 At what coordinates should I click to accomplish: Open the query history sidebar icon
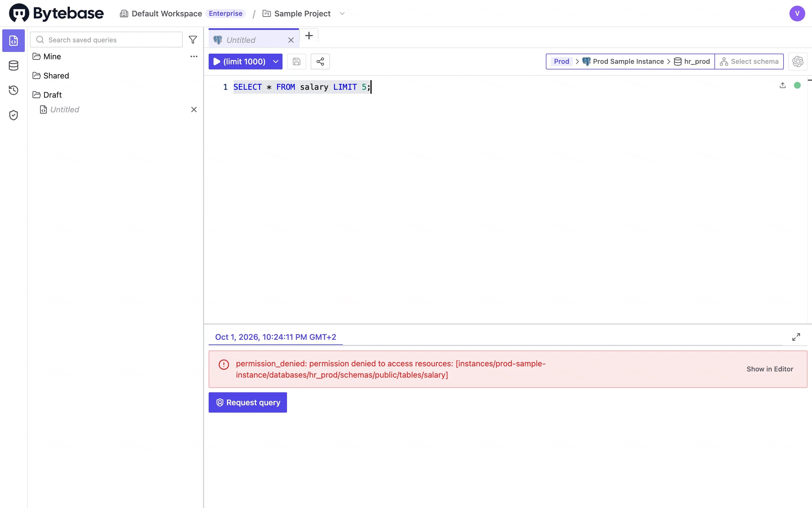pyautogui.click(x=14, y=90)
